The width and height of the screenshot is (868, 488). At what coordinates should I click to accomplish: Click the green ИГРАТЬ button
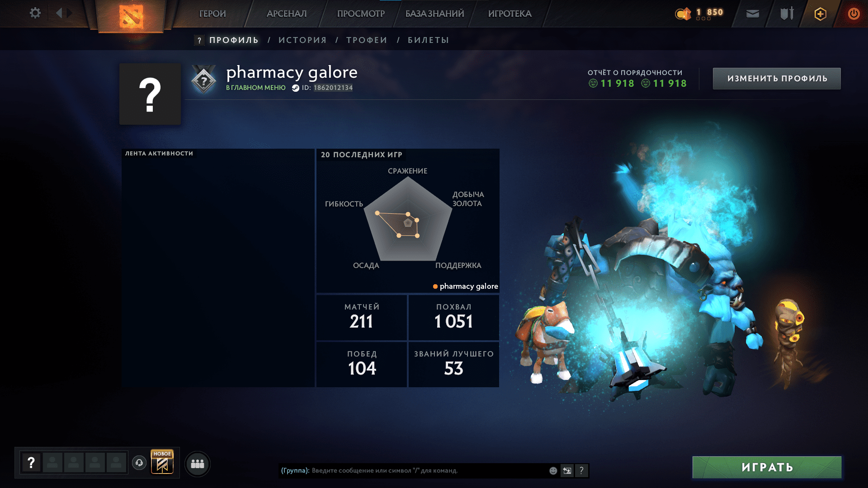[767, 467]
